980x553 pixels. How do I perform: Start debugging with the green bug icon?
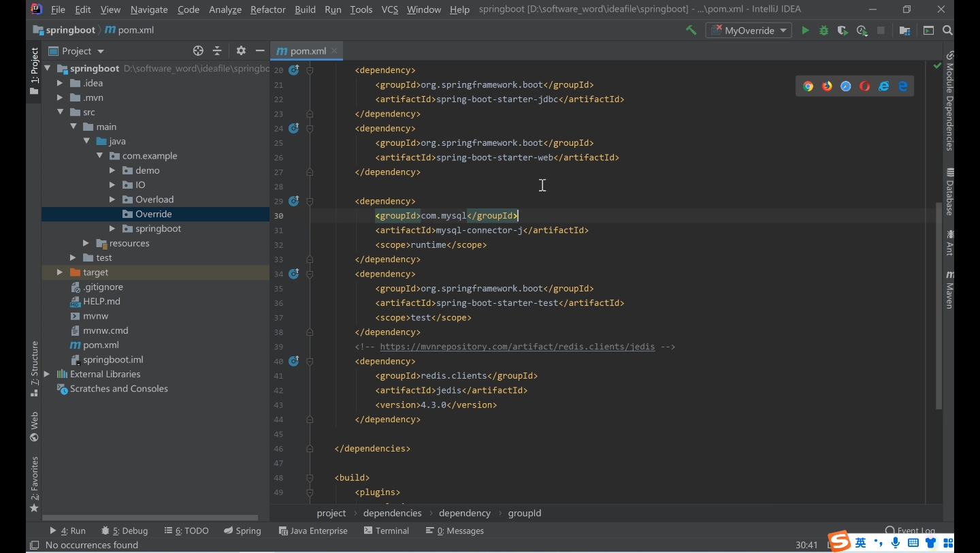pyautogui.click(x=823, y=30)
